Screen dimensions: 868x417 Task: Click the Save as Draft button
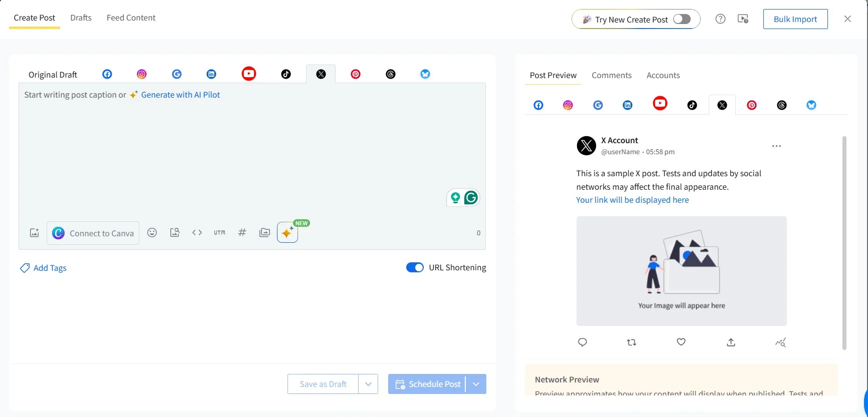323,384
